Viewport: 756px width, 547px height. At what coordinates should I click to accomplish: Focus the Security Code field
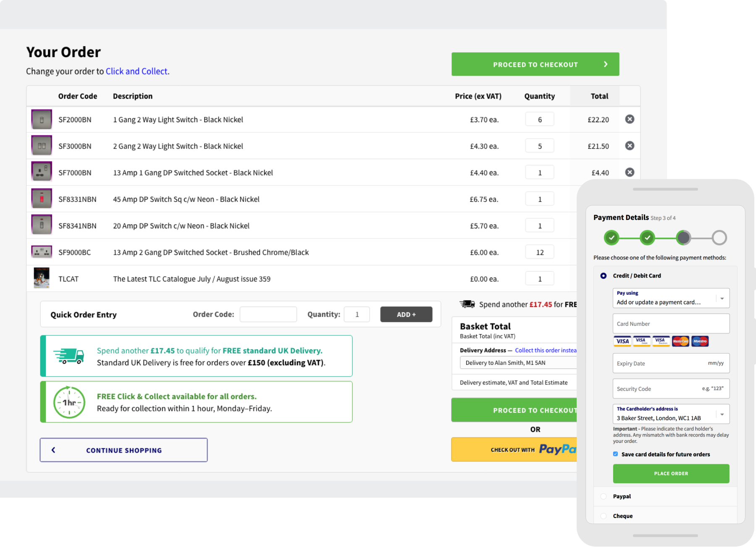click(671, 389)
